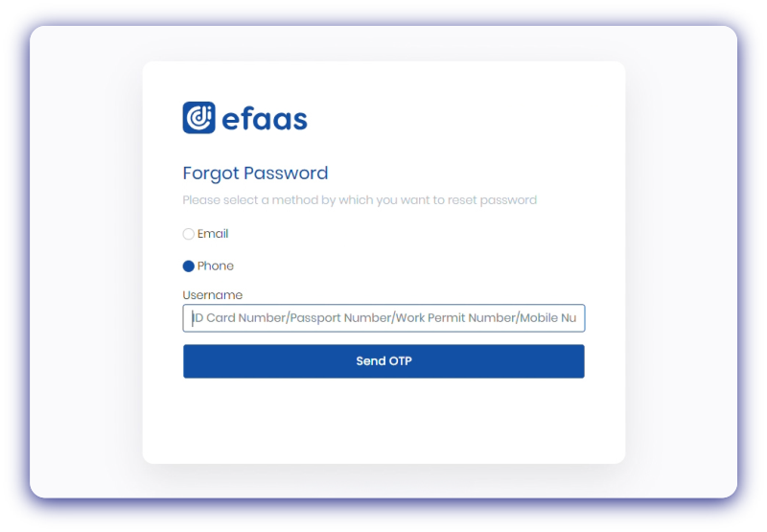This screenshot has width=767, height=532.
Task: Click blank white card area below Send OTP
Action: [x=383, y=422]
